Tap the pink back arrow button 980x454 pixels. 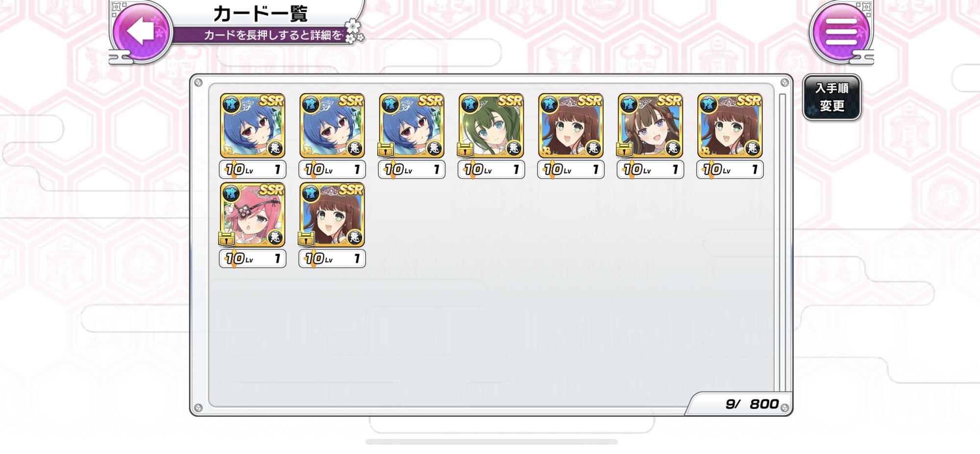pyautogui.click(x=142, y=31)
